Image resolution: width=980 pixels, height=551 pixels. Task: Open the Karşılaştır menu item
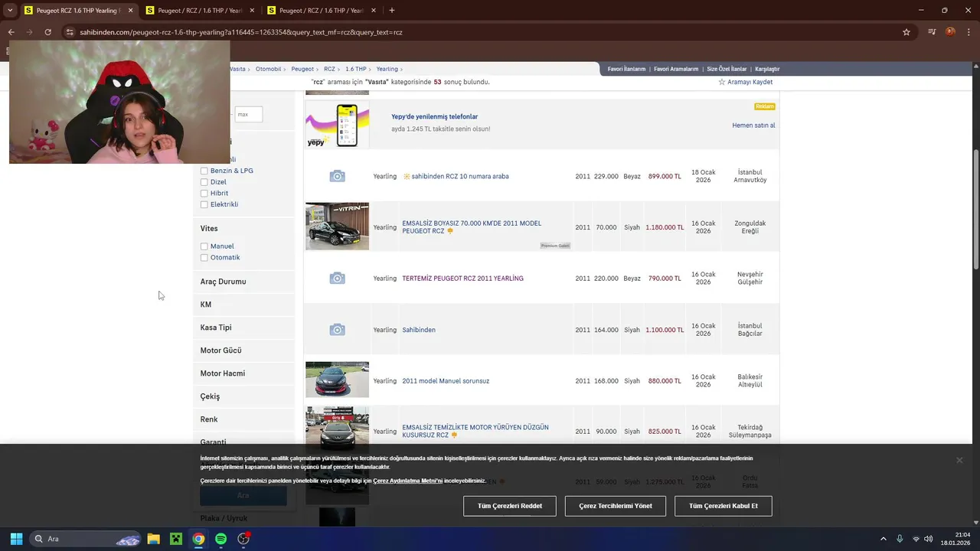(x=767, y=69)
